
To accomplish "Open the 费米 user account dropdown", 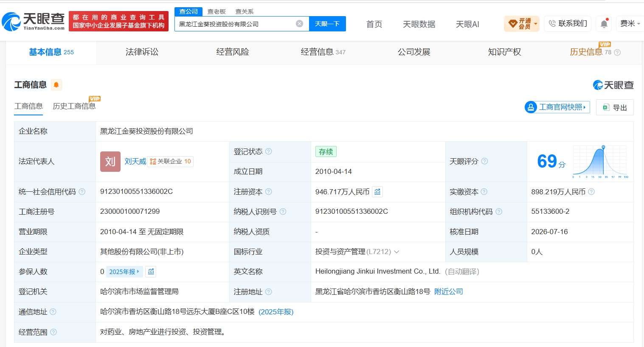I will pyautogui.click(x=630, y=23).
